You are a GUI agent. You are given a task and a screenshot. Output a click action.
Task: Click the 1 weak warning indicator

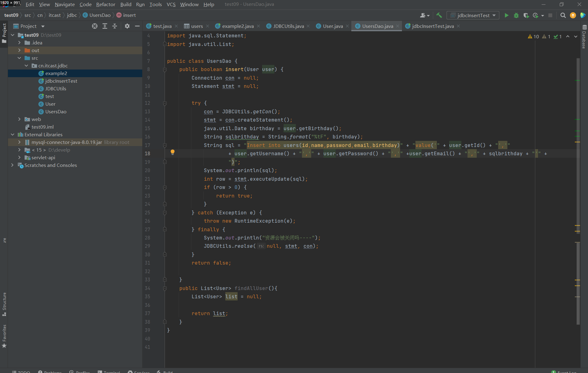point(546,36)
